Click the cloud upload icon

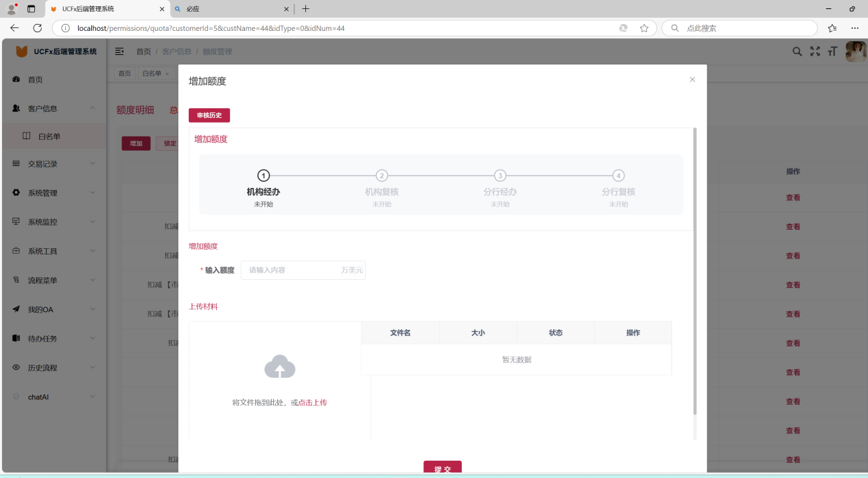(x=280, y=367)
